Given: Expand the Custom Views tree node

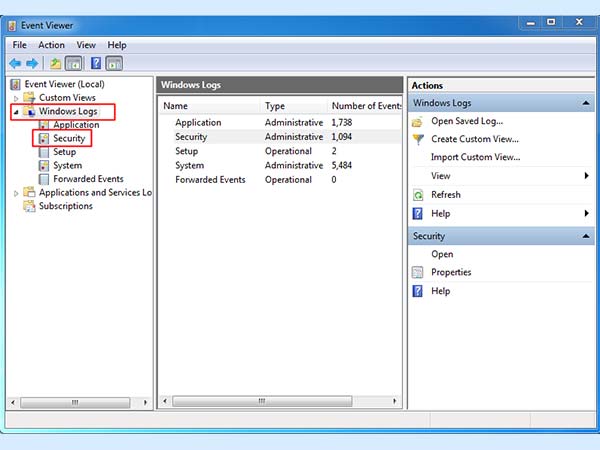Looking at the screenshot, I should 16,98.
